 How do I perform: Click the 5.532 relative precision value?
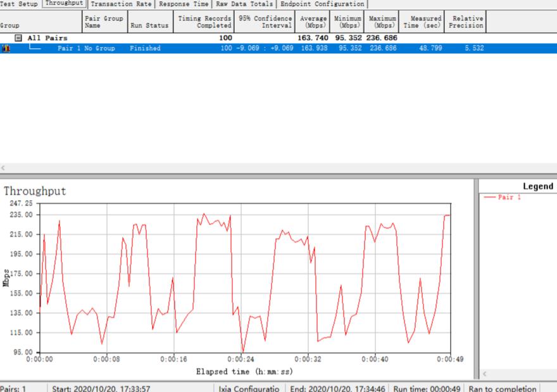[474, 48]
